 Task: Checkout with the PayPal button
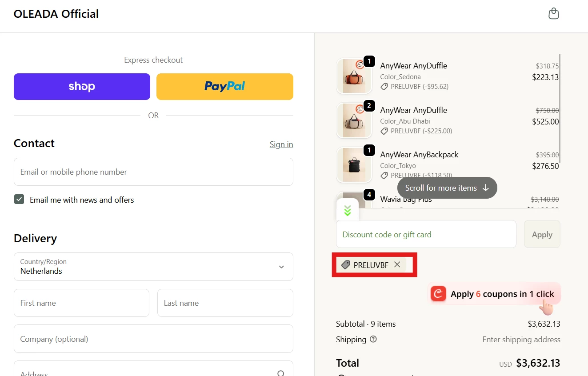[224, 87]
